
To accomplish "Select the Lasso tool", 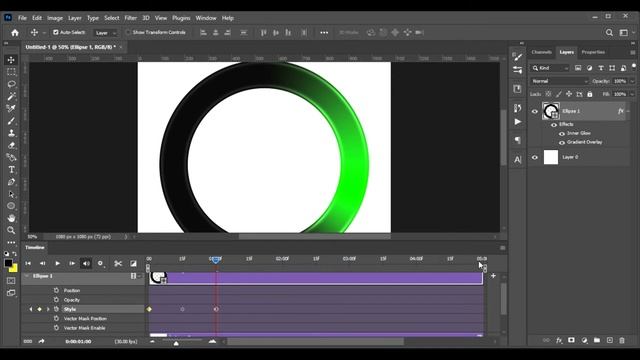I will point(11,84).
